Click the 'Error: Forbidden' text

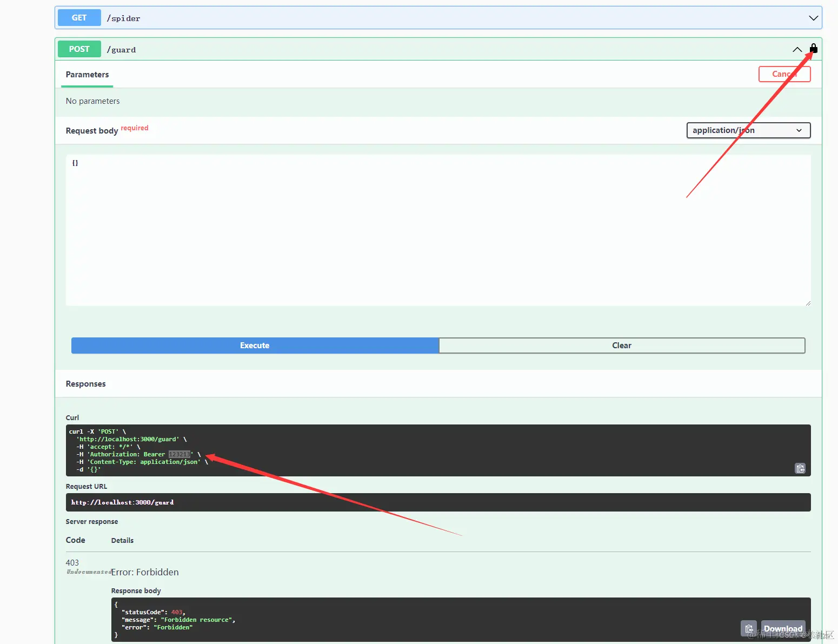coord(145,572)
